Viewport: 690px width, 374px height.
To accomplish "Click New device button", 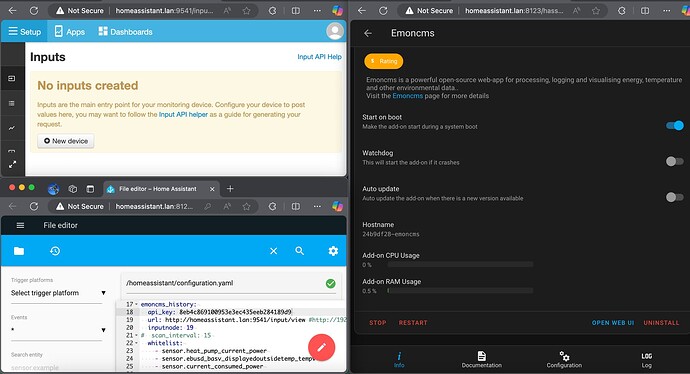I will click(x=66, y=141).
